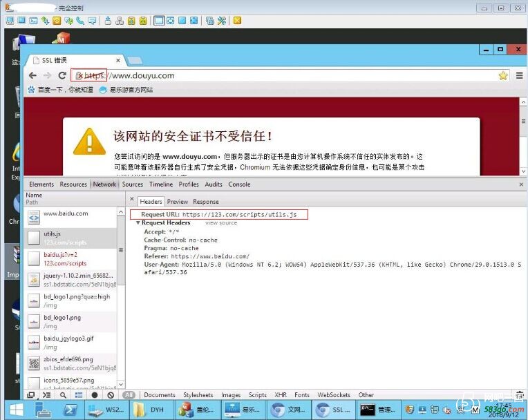Click the devtools search magnifier icon
This screenshot has width=528, height=420.
click(63, 395)
